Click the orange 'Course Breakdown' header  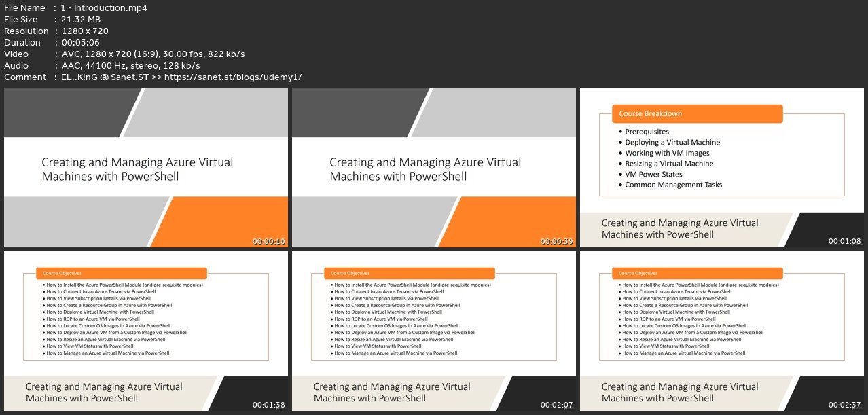(697, 113)
